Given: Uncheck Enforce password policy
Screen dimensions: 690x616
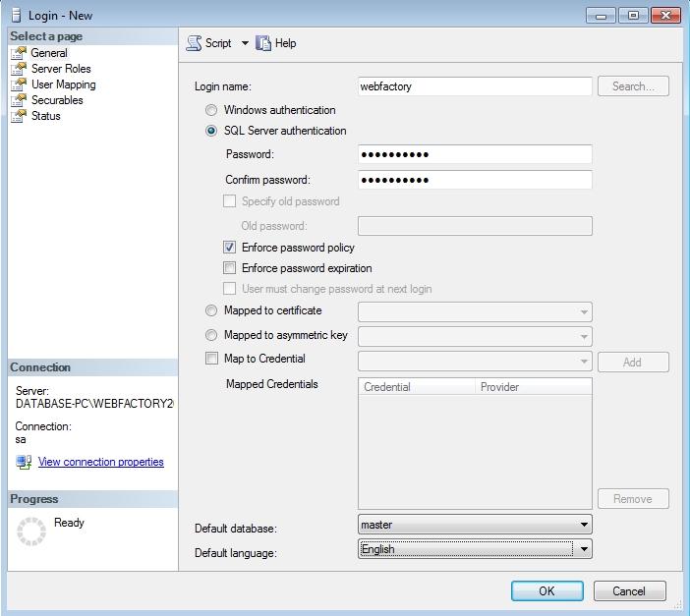Looking at the screenshot, I should point(229,248).
